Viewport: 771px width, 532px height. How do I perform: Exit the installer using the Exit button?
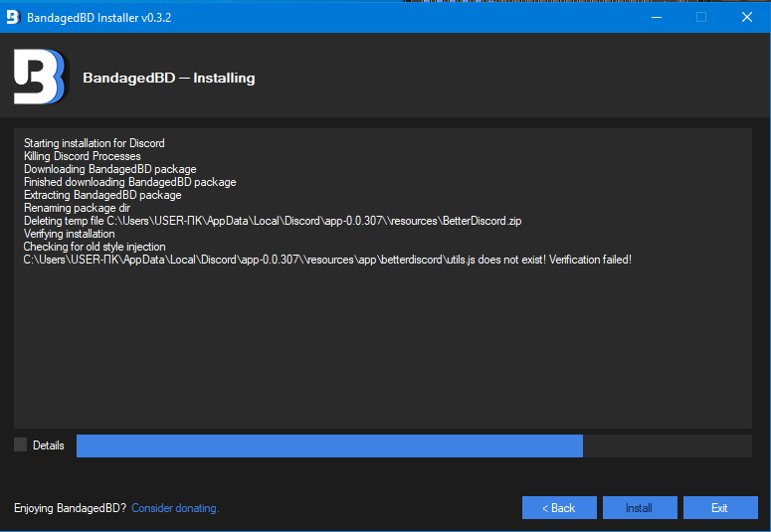pos(720,507)
